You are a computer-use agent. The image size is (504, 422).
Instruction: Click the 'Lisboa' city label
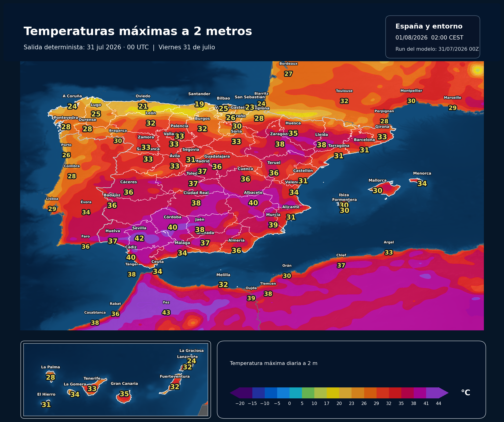coord(52,199)
